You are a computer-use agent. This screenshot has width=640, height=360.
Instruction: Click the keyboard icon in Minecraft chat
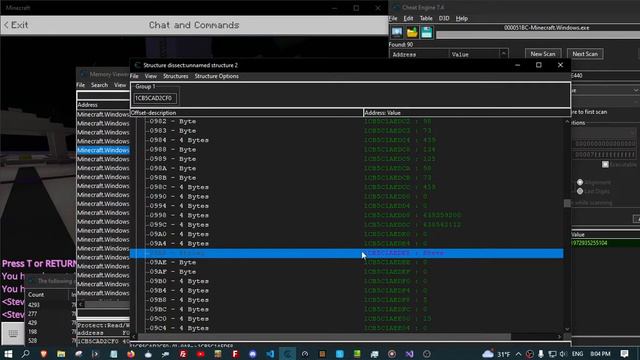tap(13, 334)
